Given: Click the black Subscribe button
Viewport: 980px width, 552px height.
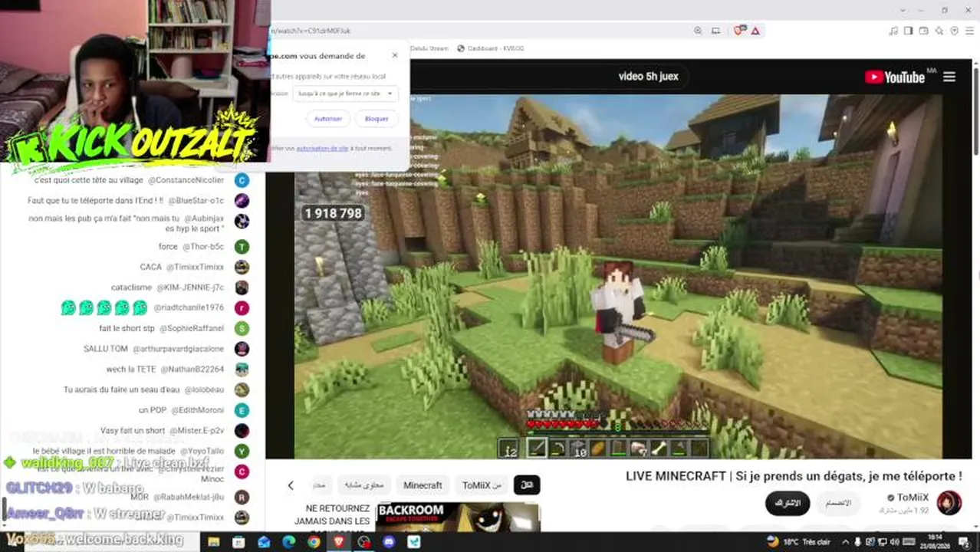Looking at the screenshot, I should pos(788,503).
